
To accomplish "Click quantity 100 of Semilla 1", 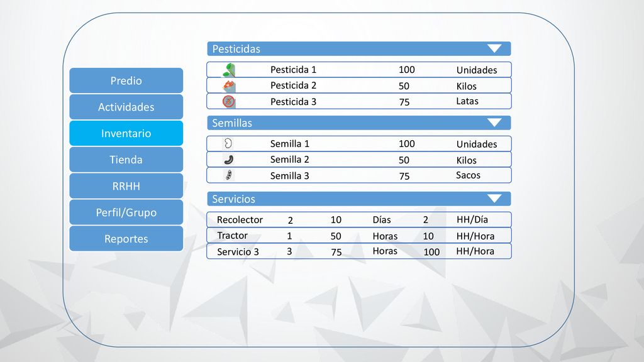I will pos(407,144).
